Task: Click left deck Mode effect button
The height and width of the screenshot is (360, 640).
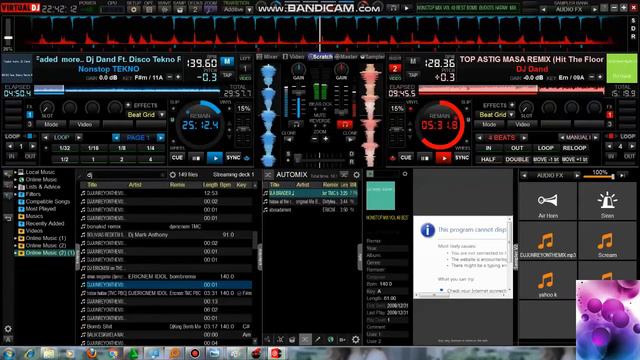Action: (51, 124)
